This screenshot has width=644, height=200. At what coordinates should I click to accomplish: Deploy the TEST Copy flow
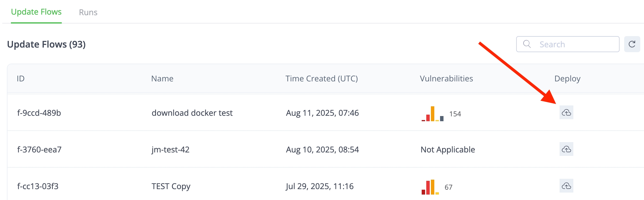(566, 186)
